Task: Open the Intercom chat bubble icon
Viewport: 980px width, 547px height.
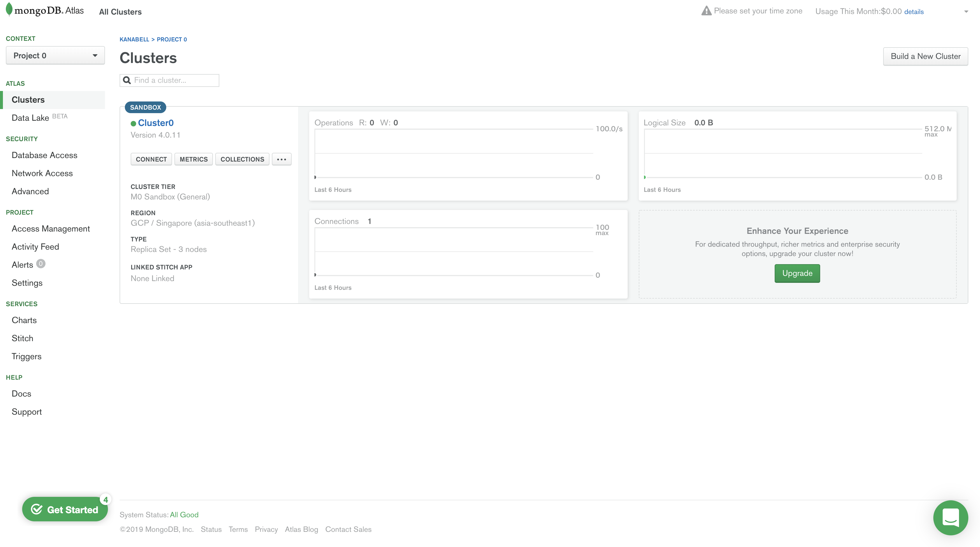Action: point(950,517)
